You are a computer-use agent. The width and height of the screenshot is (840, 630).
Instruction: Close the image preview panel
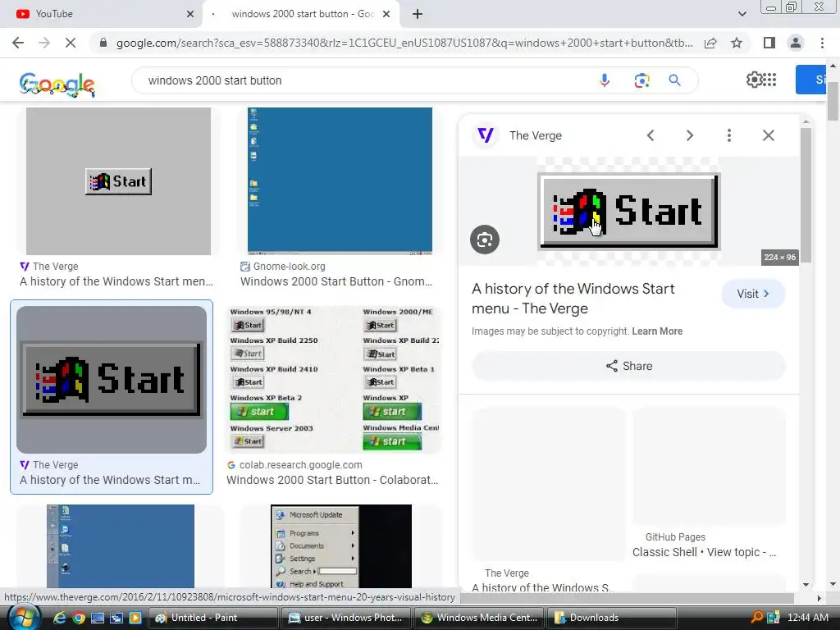[768, 135]
